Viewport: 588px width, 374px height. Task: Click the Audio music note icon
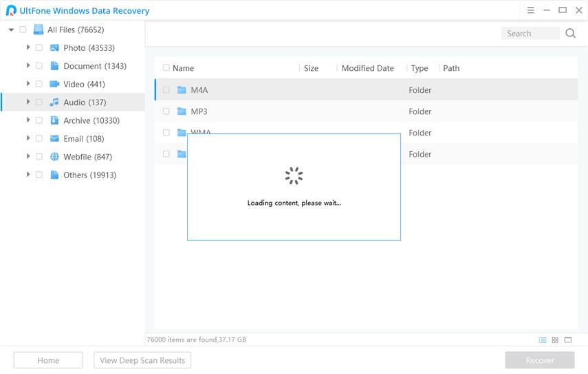[x=54, y=102]
